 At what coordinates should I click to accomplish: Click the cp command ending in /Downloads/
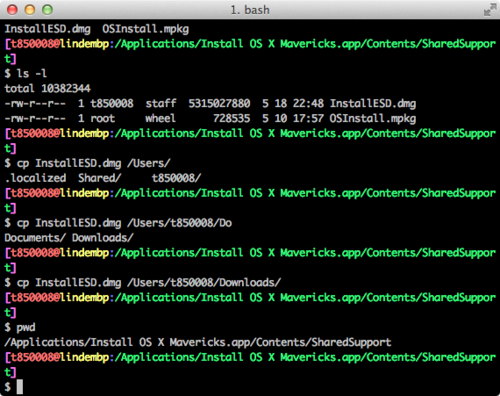pyautogui.click(x=143, y=283)
